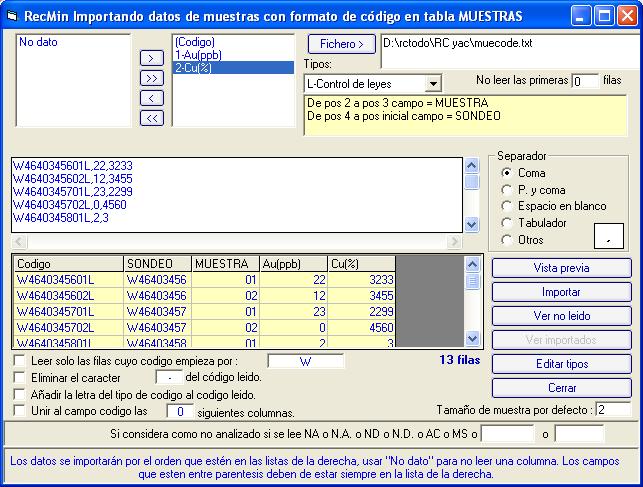Select the Coma separator option

[507, 173]
